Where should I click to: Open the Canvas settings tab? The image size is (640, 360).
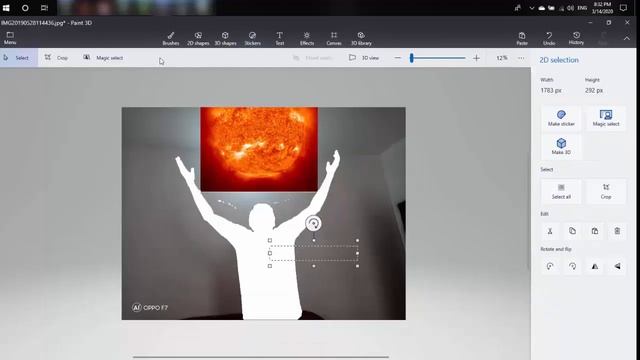[334, 38]
